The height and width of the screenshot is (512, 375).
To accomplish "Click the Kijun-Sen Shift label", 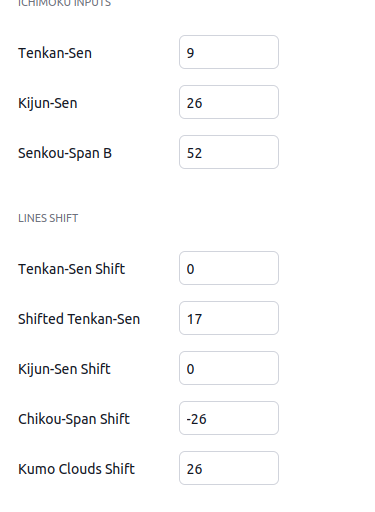I will point(64,369).
